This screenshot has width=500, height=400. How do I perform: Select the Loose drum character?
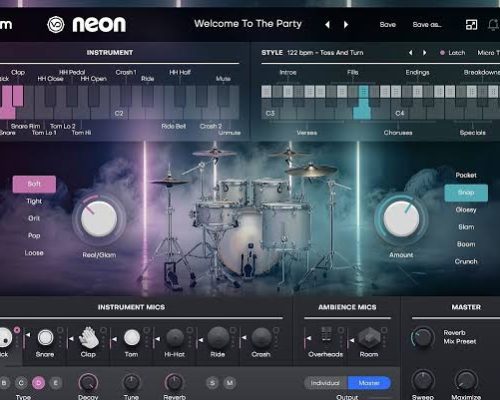[34, 253]
